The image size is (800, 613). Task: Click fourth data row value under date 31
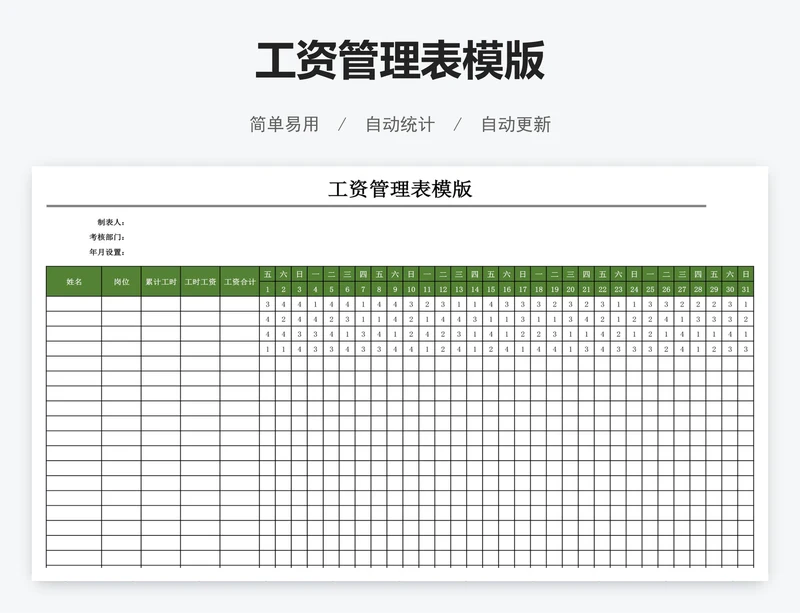[746, 349]
